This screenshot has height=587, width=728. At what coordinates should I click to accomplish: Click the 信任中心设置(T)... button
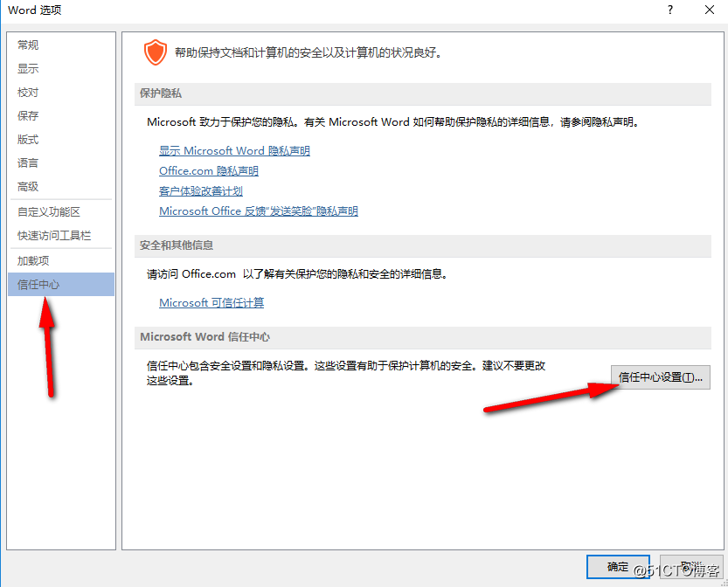click(x=660, y=377)
